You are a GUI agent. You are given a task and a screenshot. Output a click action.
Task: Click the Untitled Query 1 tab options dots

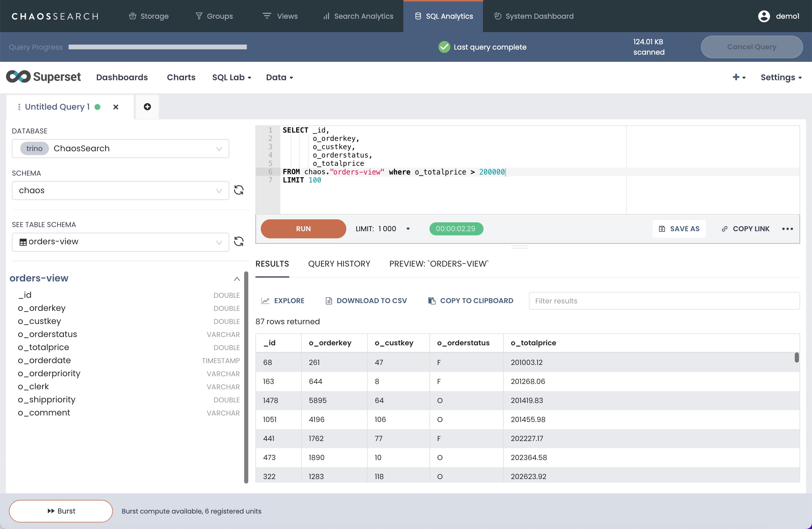(x=19, y=107)
